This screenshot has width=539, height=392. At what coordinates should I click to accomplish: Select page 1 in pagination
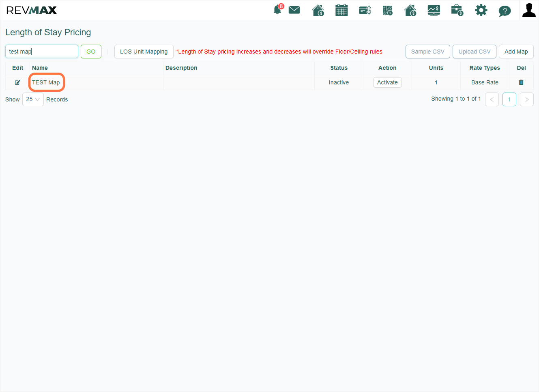509,99
